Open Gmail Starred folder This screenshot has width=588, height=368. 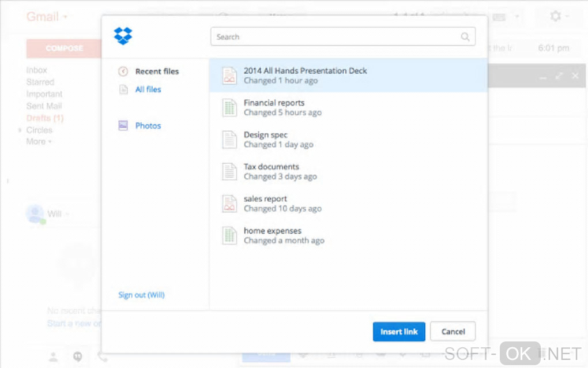pyautogui.click(x=40, y=82)
